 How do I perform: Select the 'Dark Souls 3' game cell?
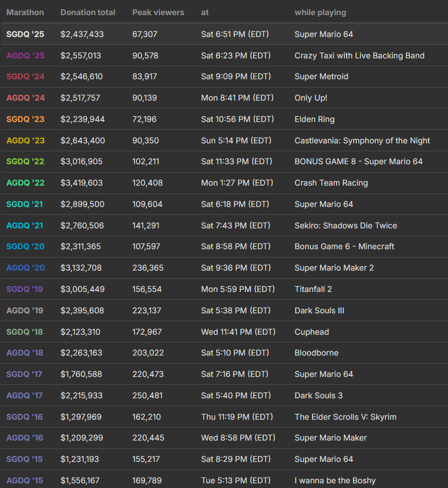[x=319, y=395]
